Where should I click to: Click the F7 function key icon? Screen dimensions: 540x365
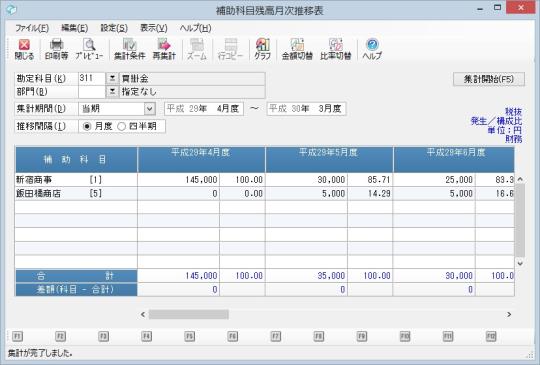(x=276, y=336)
